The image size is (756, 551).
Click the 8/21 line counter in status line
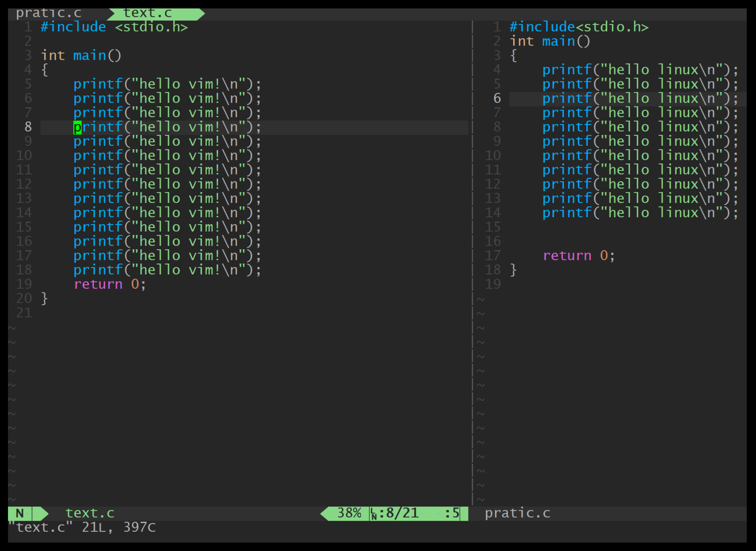pyautogui.click(x=402, y=513)
